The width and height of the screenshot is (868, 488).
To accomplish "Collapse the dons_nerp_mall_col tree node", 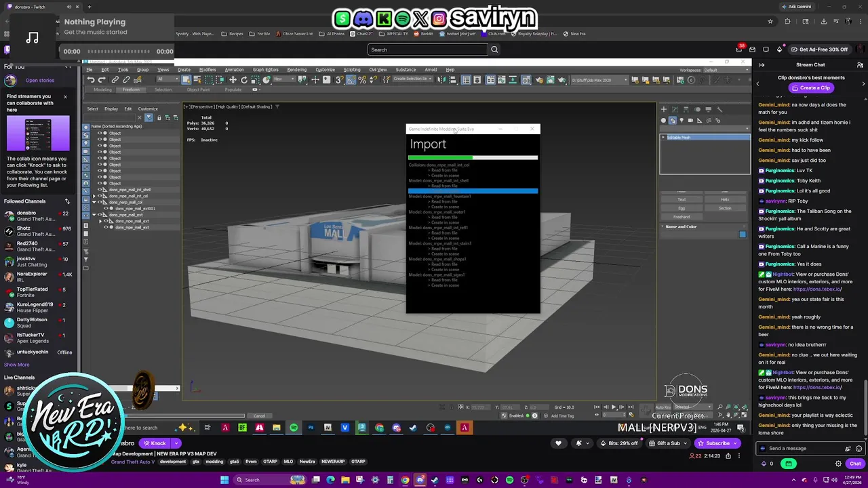I will click(x=94, y=202).
